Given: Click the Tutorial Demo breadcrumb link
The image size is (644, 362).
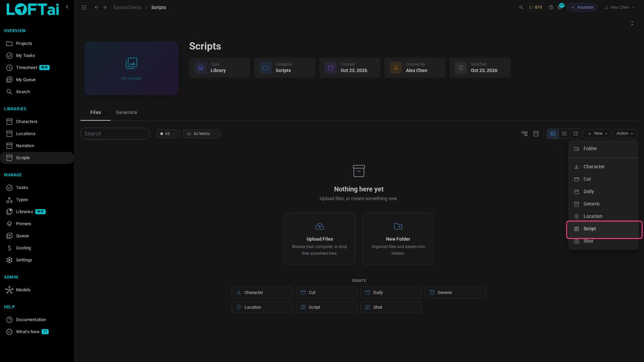Looking at the screenshot, I should point(127,8).
